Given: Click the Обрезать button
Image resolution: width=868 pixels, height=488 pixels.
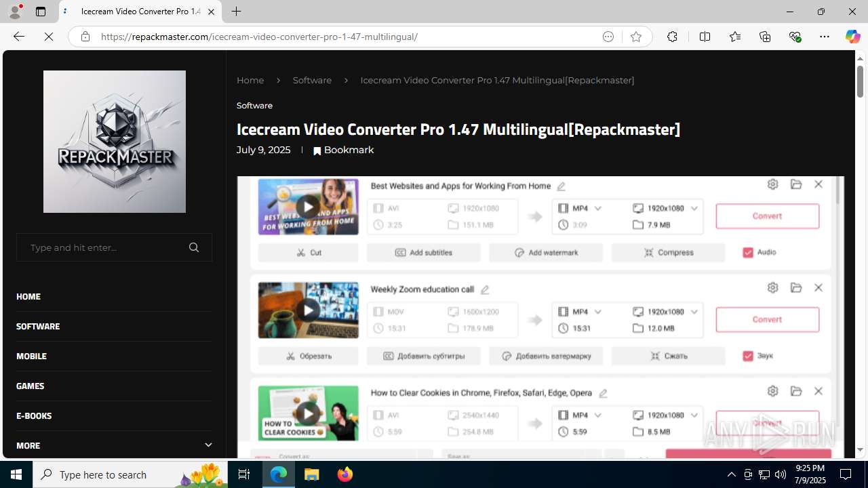Looking at the screenshot, I should pos(308,356).
